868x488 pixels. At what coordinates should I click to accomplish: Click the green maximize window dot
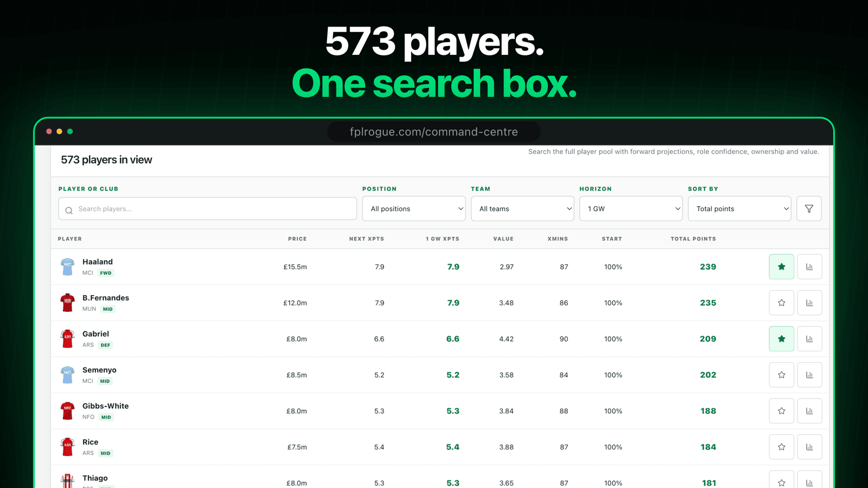click(x=70, y=131)
